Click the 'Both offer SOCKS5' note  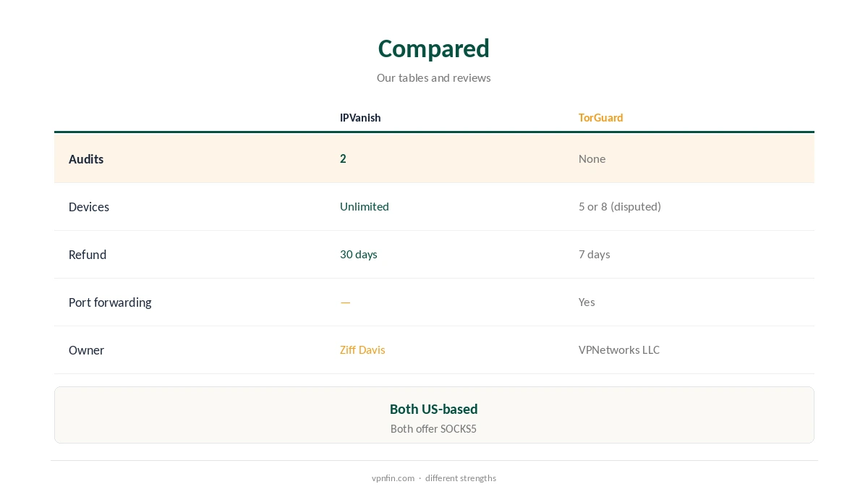[x=434, y=428]
